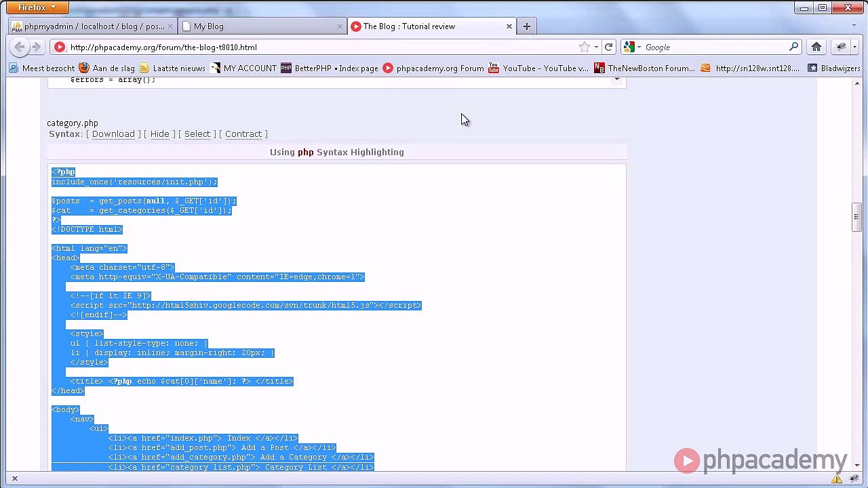868x488 pixels.
Task: Open the bookmarks toolbar button
Action: (841, 47)
